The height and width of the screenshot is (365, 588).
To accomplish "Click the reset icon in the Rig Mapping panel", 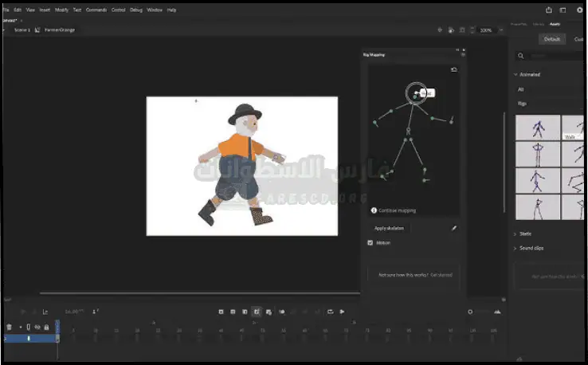I will pos(454,69).
